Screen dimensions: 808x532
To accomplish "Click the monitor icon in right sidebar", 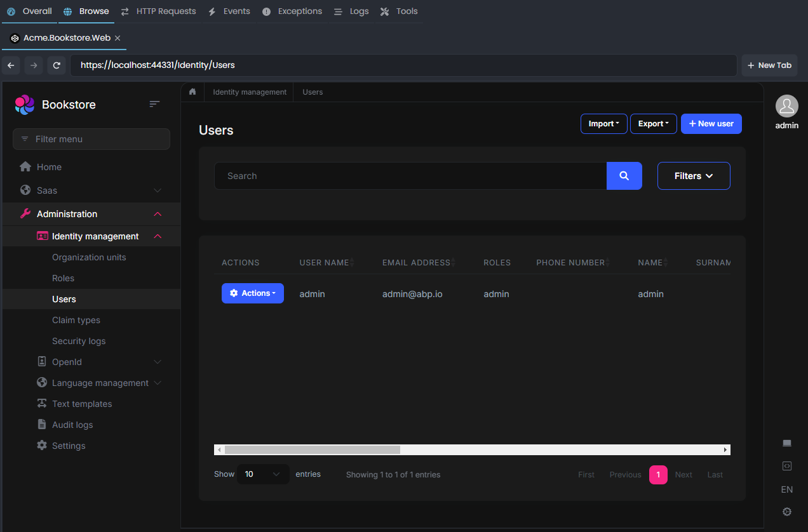I will 786,443.
